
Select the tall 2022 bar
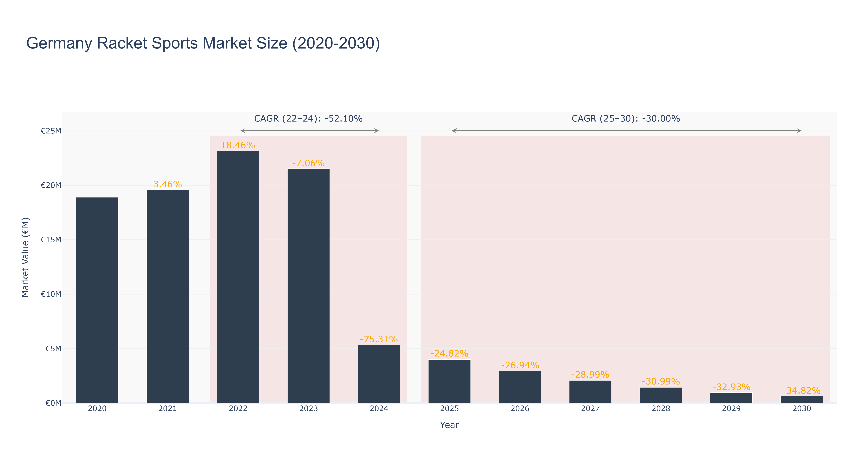(238, 277)
